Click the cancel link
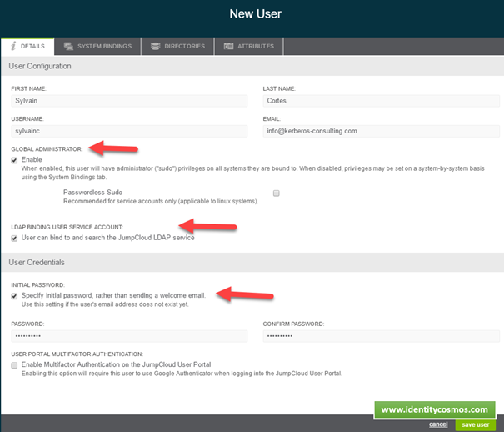The width and height of the screenshot is (504, 432). (438, 424)
